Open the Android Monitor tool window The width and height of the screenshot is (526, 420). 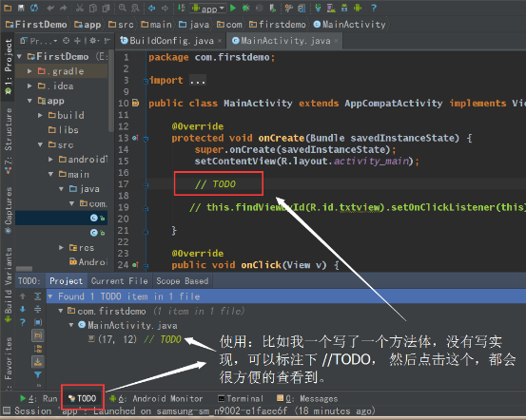point(156,398)
